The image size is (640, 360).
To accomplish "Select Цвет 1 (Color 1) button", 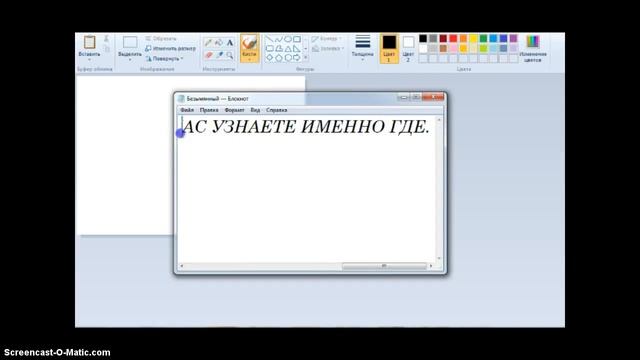I will click(389, 48).
